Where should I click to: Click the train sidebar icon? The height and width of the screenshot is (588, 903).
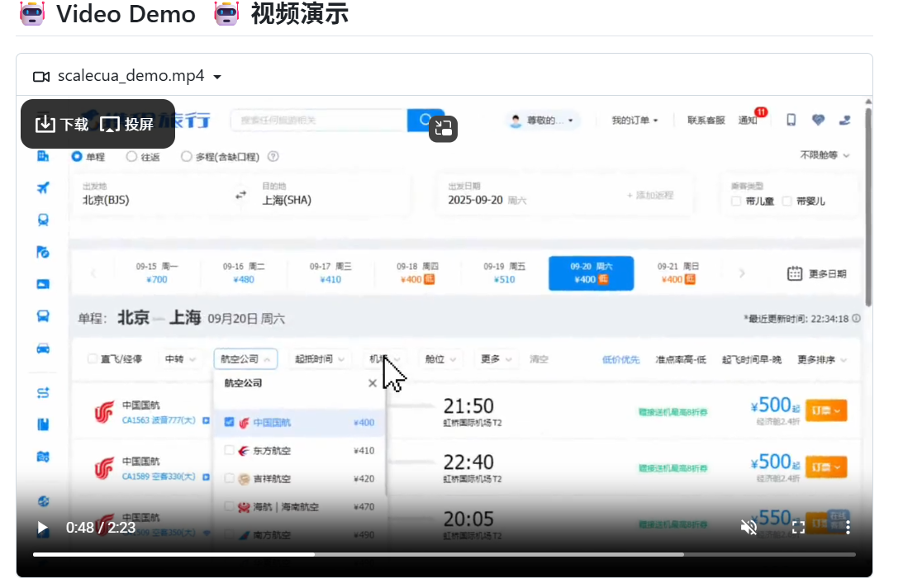(x=43, y=220)
